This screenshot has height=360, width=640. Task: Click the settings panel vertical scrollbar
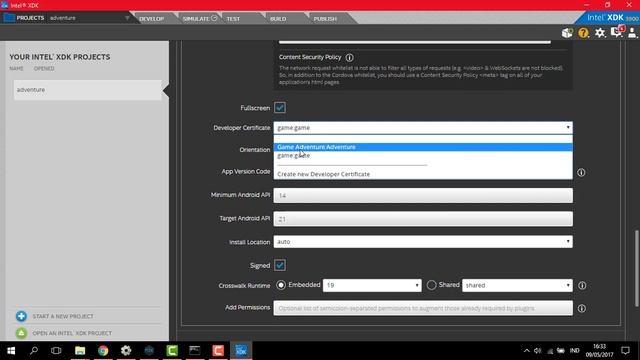click(x=637, y=268)
